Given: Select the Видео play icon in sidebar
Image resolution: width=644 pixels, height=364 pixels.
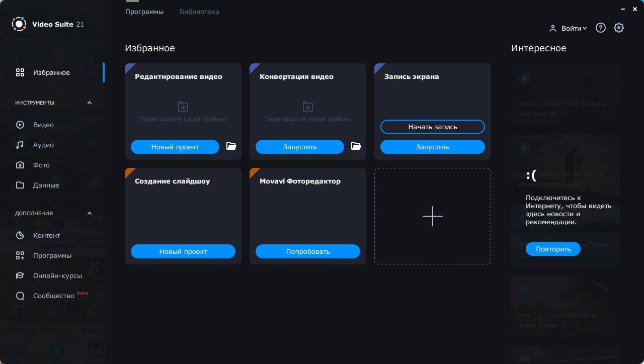Looking at the screenshot, I should [x=20, y=125].
